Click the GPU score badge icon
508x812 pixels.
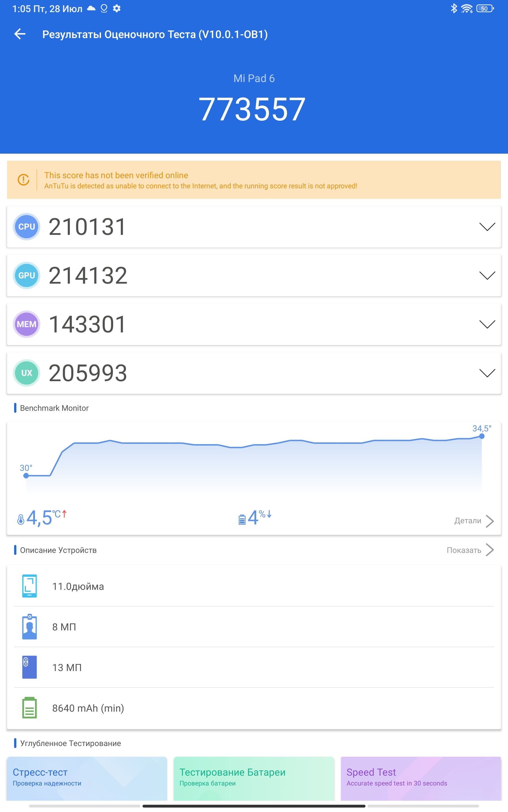[x=27, y=275]
